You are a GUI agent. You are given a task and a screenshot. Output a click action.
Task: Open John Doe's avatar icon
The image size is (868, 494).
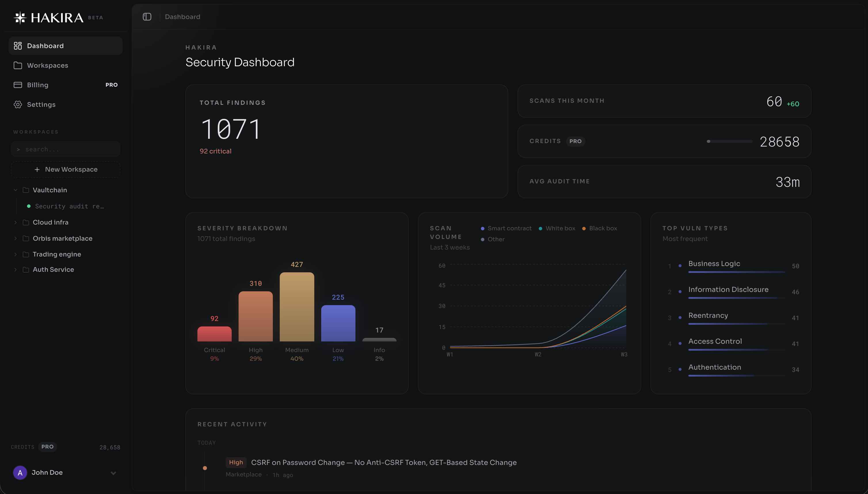tap(20, 472)
